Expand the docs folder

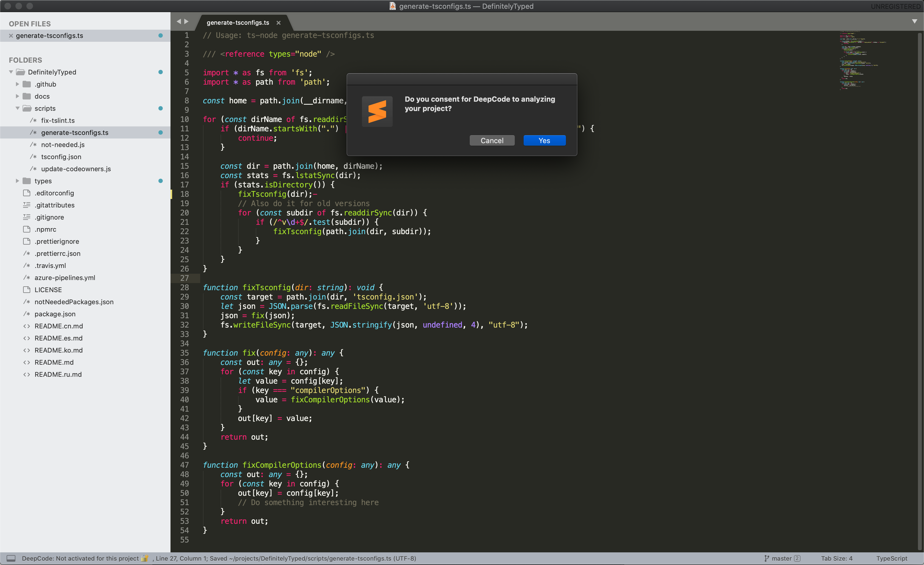point(17,96)
